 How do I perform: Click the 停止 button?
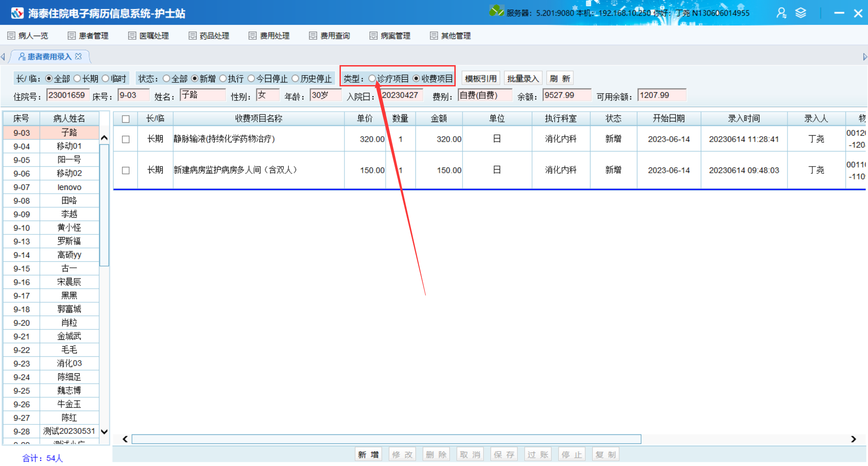coord(572,455)
